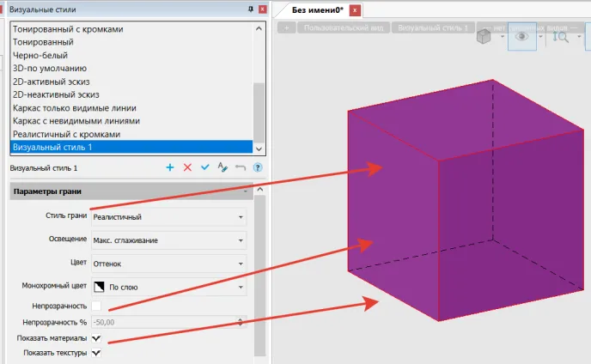
Task: Apply the style using the blue checkmark icon
Action: tap(204, 168)
